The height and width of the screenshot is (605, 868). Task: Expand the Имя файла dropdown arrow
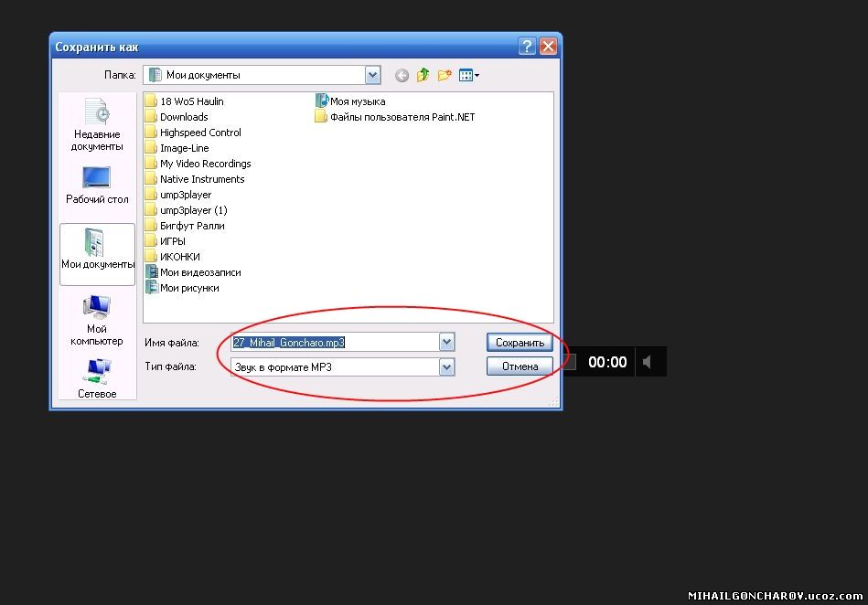[446, 343]
